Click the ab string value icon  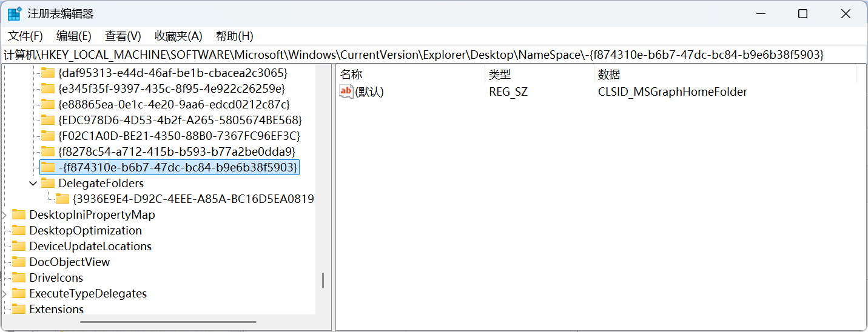click(346, 91)
